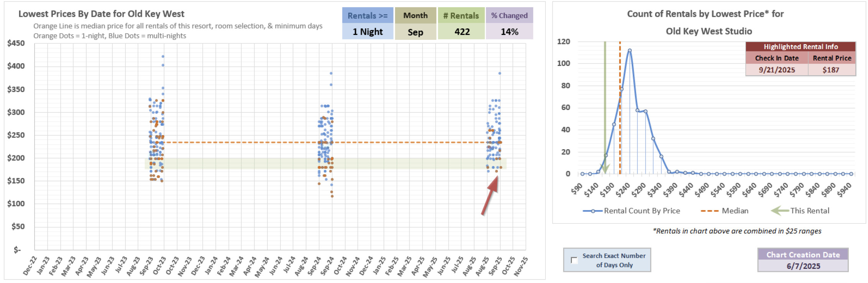This screenshot has width=868, height=283.
Task: Click the $100 label on price axis
Action: click(x=16, y=204)
